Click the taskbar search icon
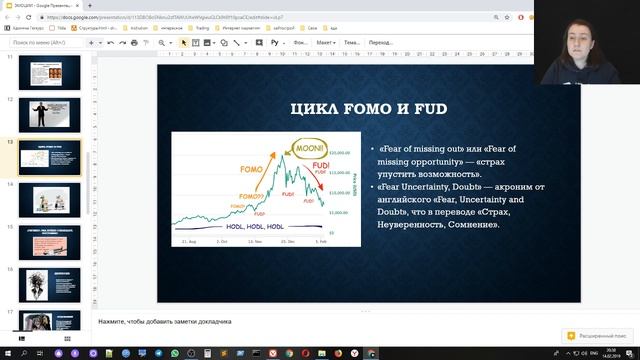This screenshot has width=640, height=360. 24,353
